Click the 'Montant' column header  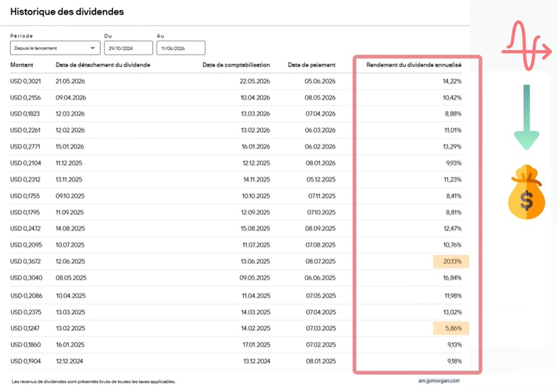22,65
